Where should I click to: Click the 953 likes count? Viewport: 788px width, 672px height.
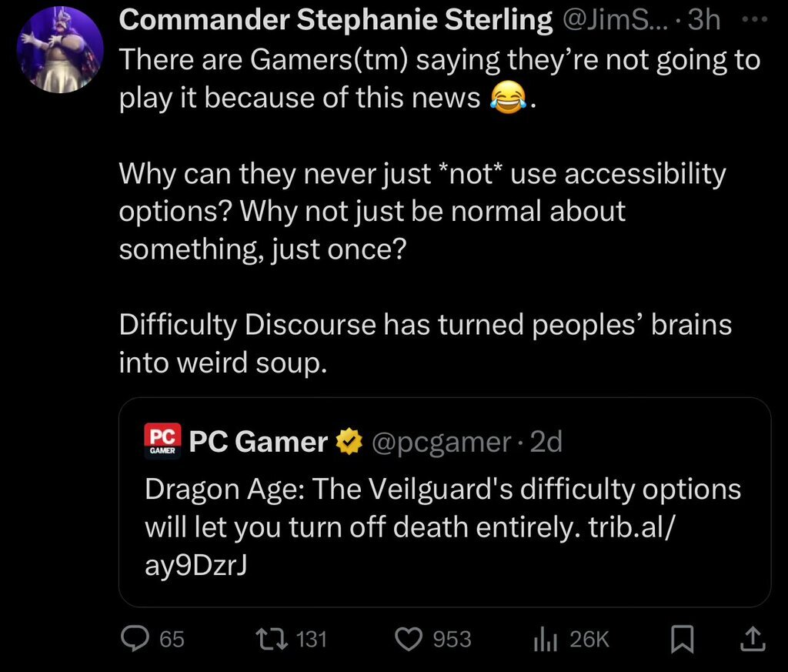point(452,639)
